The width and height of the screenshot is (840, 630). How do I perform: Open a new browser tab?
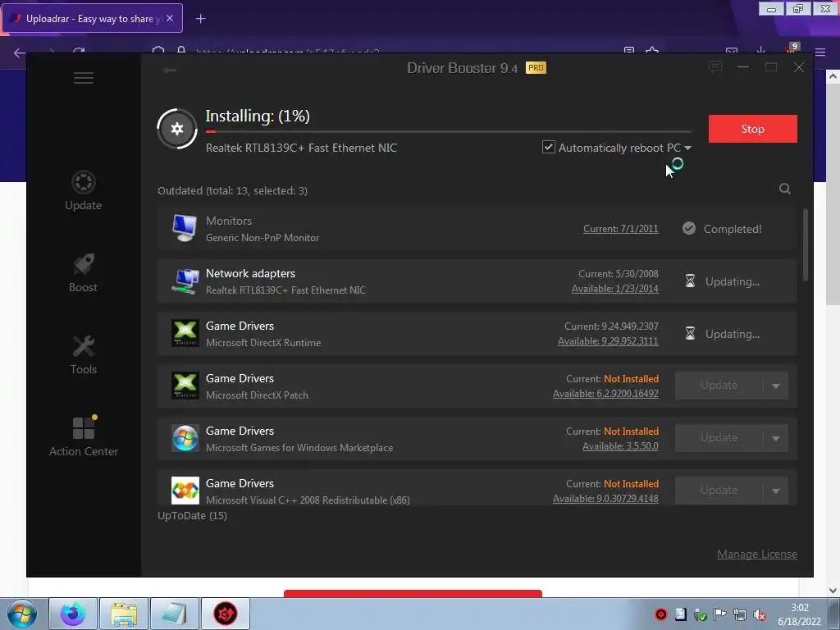[200, 19]
